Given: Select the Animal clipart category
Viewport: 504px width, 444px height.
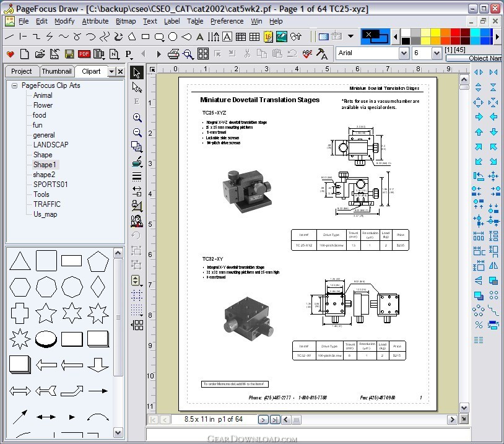Looking at the screenshot, I should [43, 95].
